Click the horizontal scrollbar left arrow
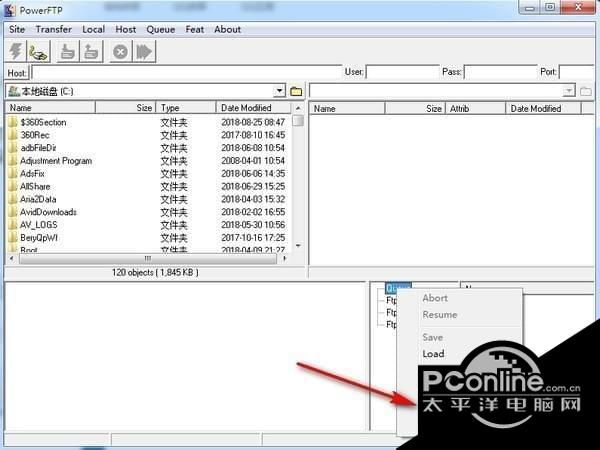This screenshot has width=600, height=450. point(11,259)
